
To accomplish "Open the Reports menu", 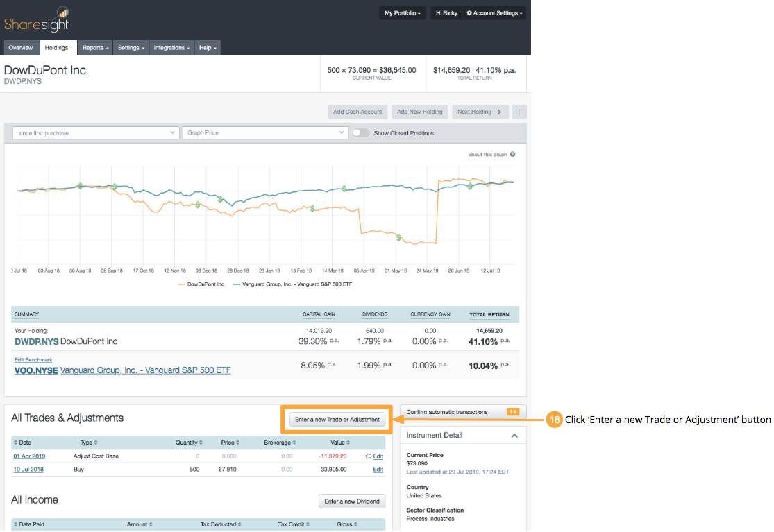I will tap(95, 48).
